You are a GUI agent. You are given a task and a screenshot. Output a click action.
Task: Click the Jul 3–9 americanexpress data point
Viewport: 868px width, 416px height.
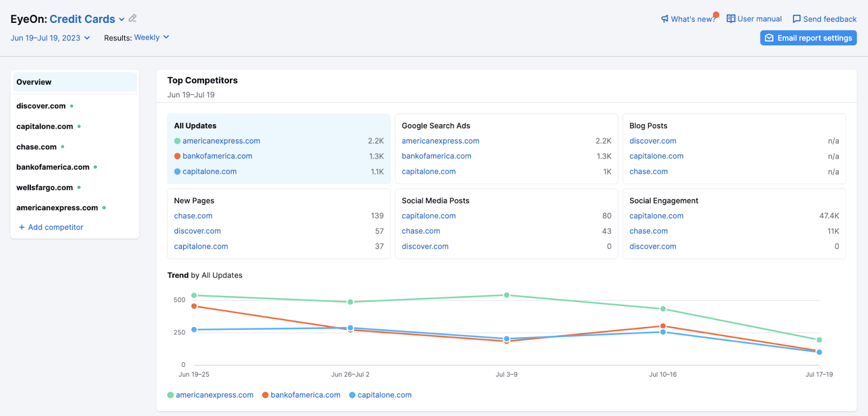tap(507, 295)
